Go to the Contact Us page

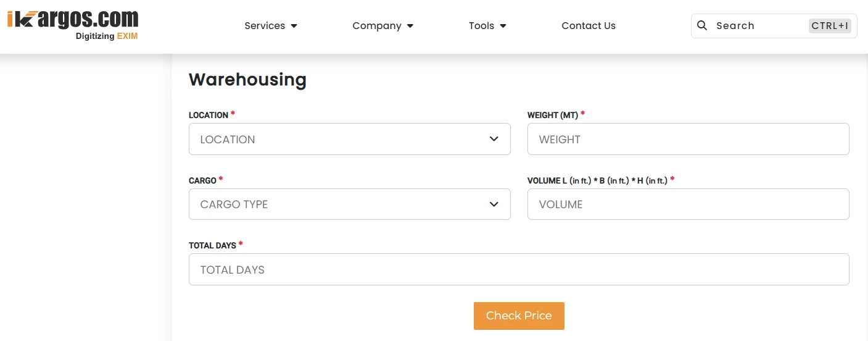[x=589, y=26]
